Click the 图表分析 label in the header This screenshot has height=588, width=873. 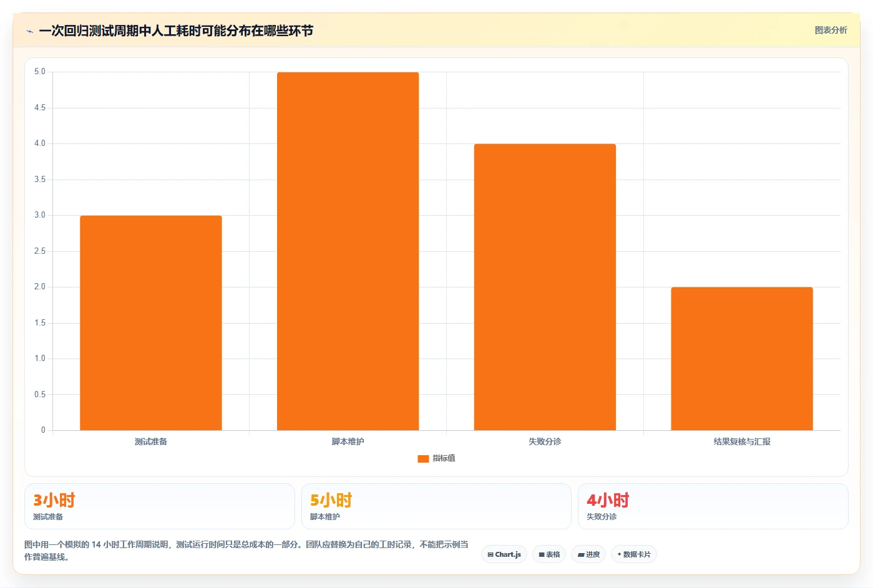pos(831,30)
